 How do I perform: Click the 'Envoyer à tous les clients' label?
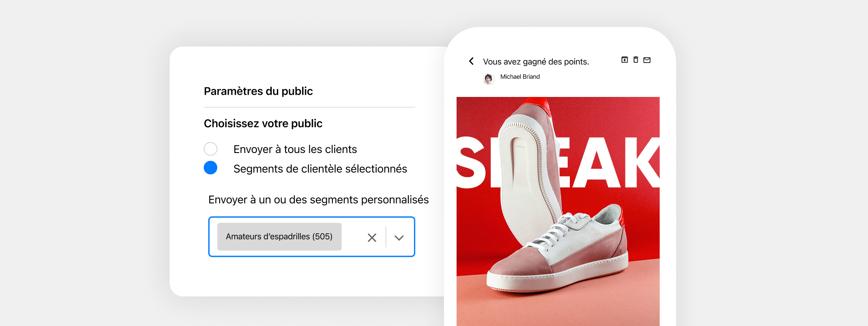[x=295, y=149]
